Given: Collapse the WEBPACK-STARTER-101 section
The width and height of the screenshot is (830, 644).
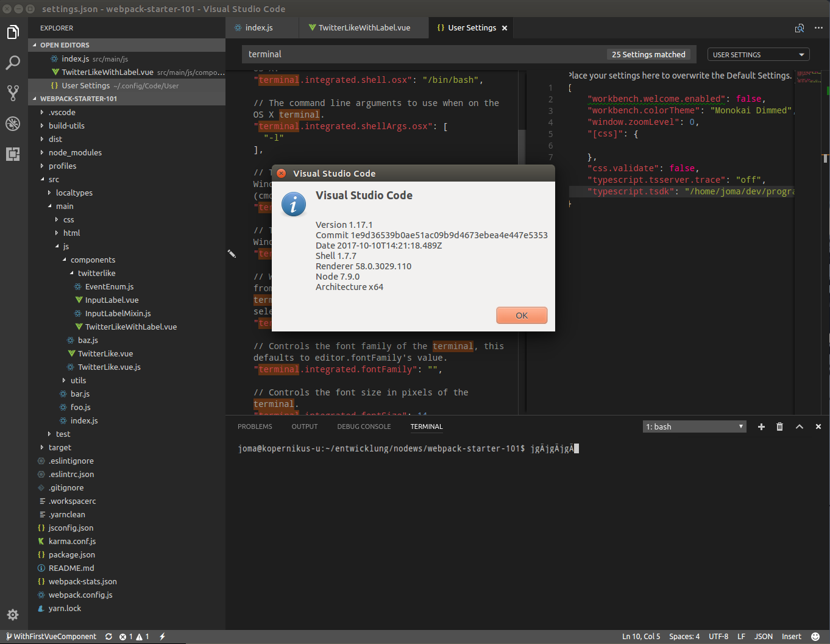Looking at the screenshot, I should (127, 99).
